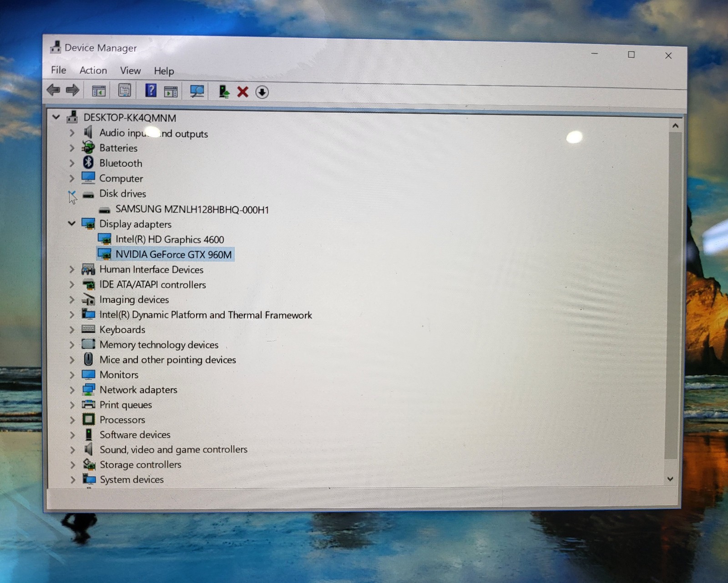Select the Display adapters label
Screen dimensions: 728x583
pos(136,224)
